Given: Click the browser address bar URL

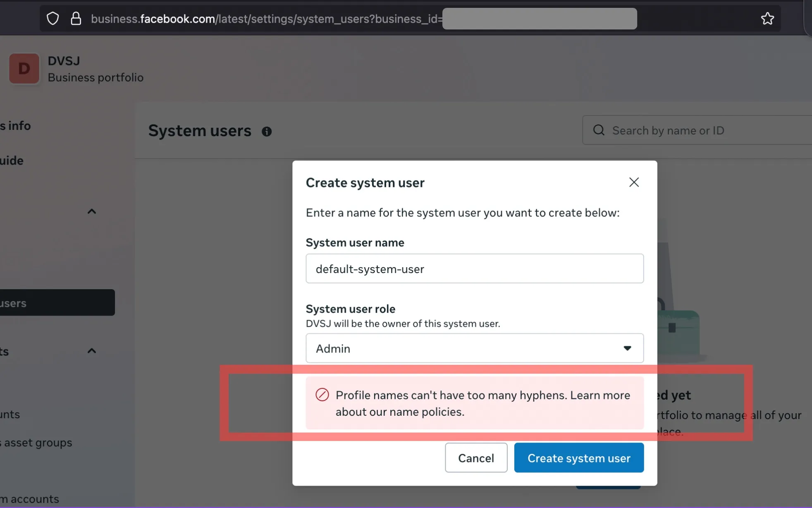Looking at the screenshot, I should (267, 19).
